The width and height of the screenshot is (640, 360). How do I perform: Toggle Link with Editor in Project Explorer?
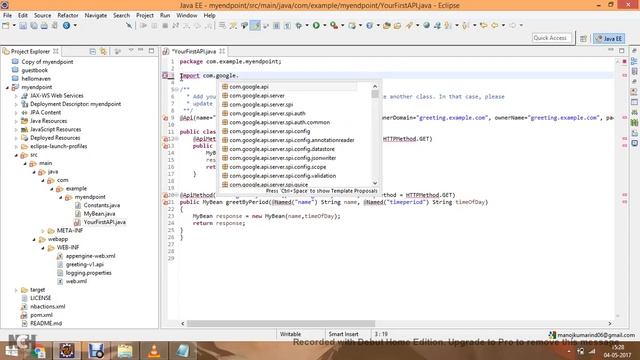click(x=103, y=51)
